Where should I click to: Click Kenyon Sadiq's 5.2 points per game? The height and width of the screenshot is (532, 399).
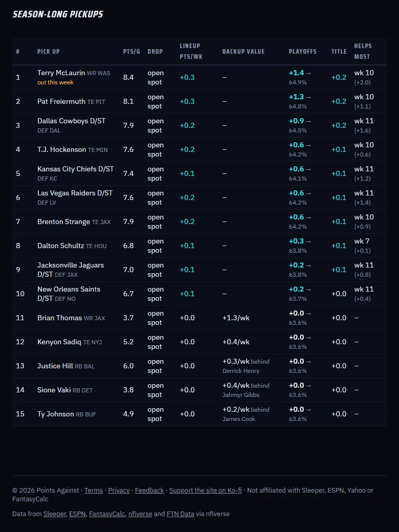coord(128,342)
